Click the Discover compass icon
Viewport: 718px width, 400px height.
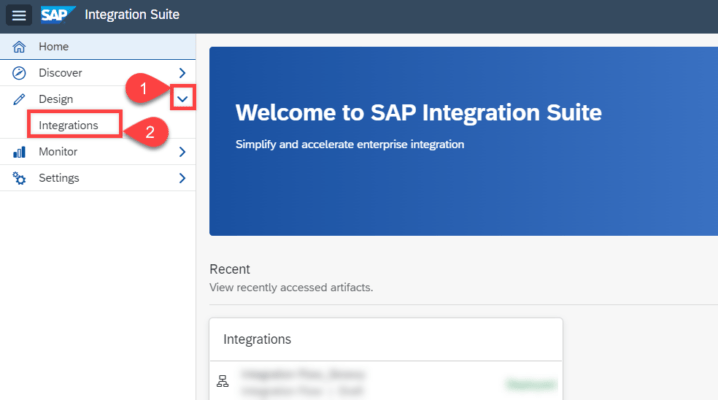coord(18,73)
